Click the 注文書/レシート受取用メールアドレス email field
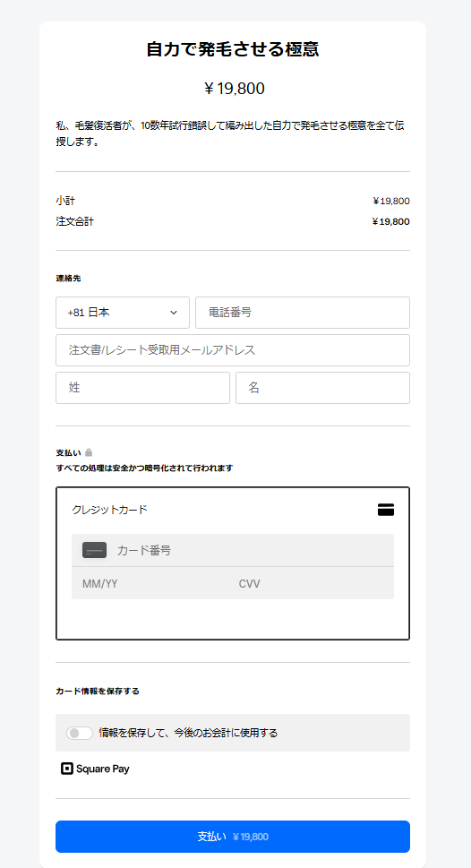Viewport: 471px width, 868px height. point(233,350)
